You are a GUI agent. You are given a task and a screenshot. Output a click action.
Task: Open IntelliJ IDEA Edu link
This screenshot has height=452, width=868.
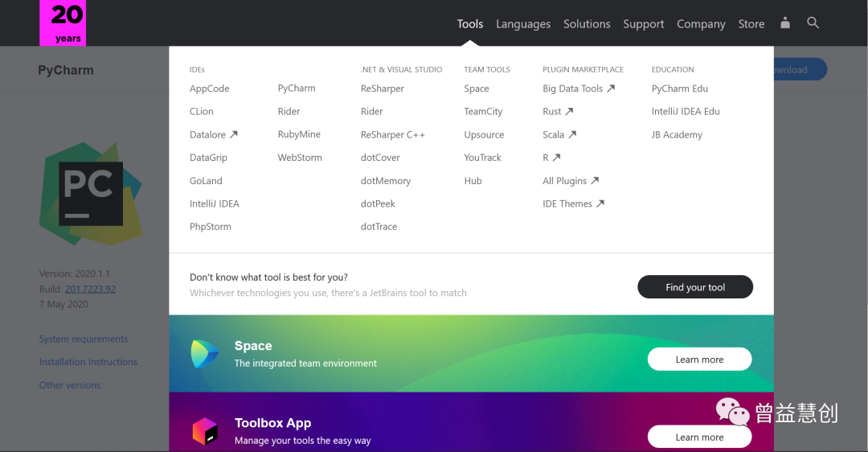686,111
